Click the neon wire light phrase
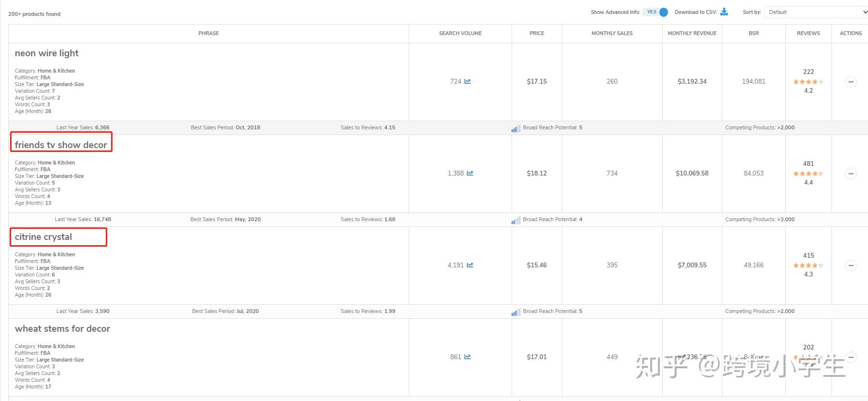 47,53
